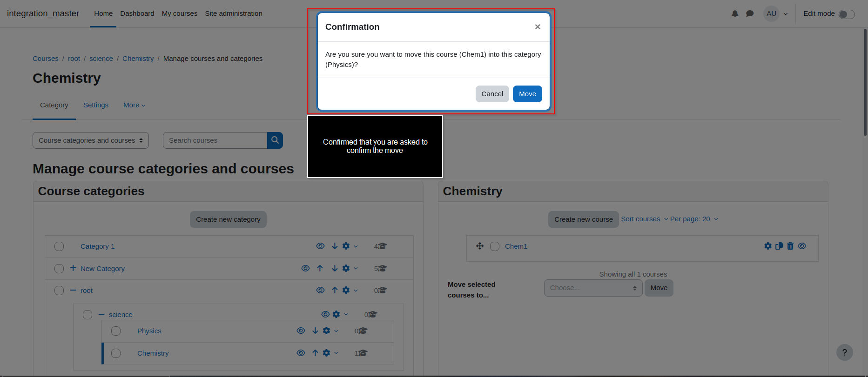Click Category 1 course count icon
868x377 pixels.
[382, 246]
